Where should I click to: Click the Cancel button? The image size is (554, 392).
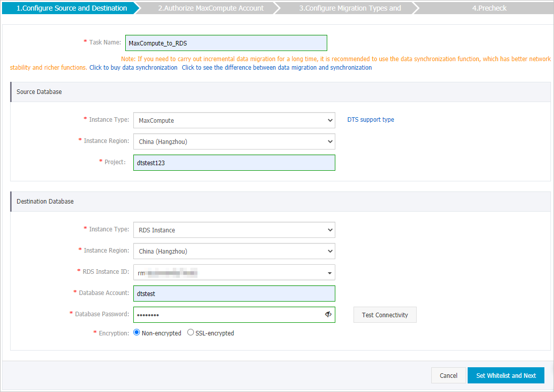(x=448, y=375)
